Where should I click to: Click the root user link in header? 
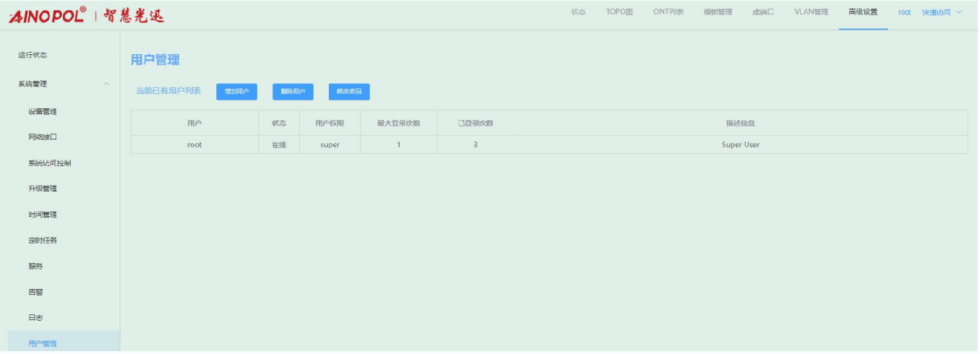[x=904, y=12]
